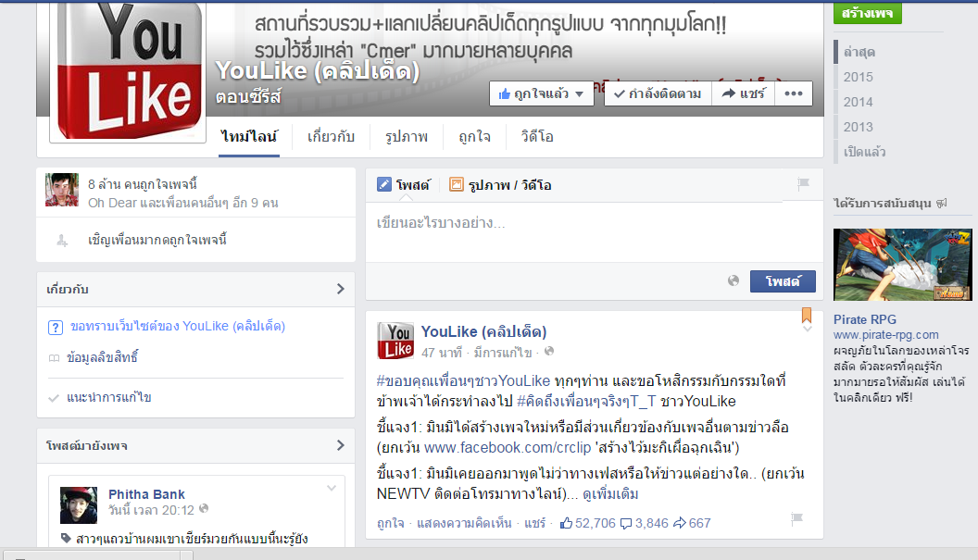This screenshot has height=560, width=978.
Task: Click Share (แชร์) under the post
Action: 534,523
